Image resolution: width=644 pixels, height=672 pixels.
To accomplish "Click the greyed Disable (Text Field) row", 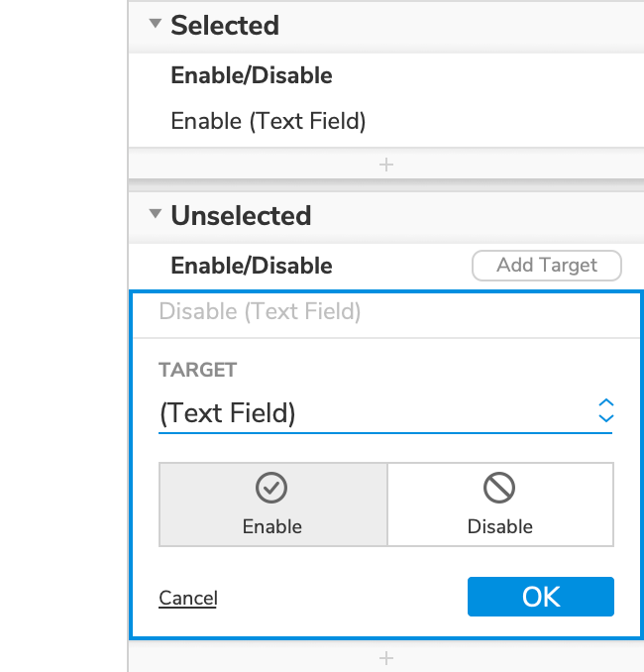I will 260,312.
